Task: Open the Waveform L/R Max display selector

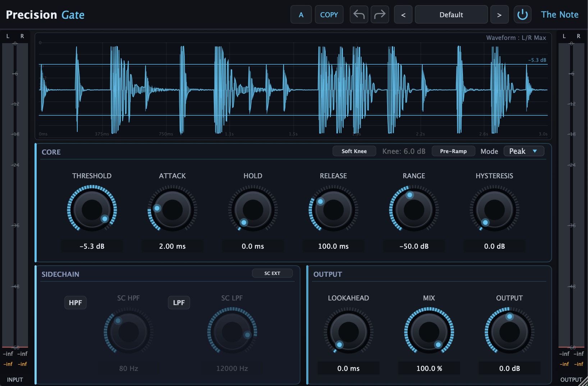Action: pyautogui.click(x=516, y=38)
